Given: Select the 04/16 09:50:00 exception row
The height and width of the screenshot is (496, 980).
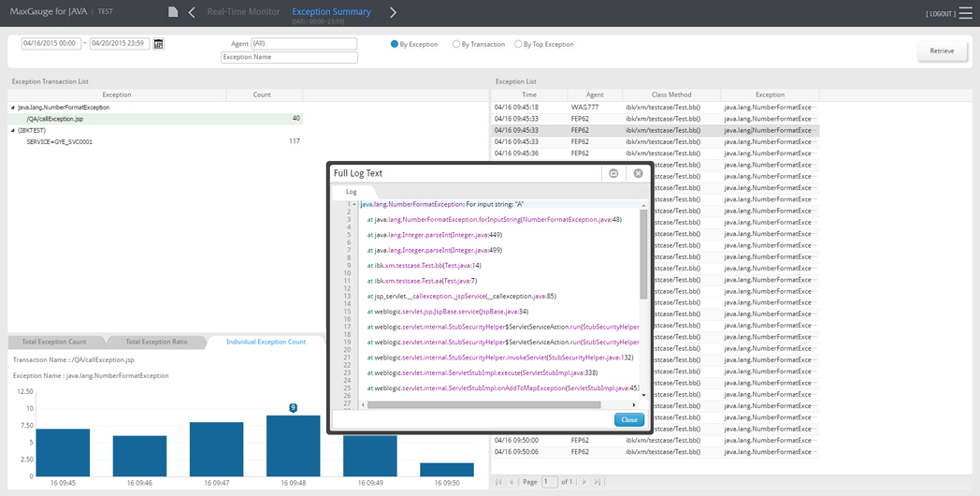Looking at the screenshot, I should pyautogui.click(x=655, y=441).
